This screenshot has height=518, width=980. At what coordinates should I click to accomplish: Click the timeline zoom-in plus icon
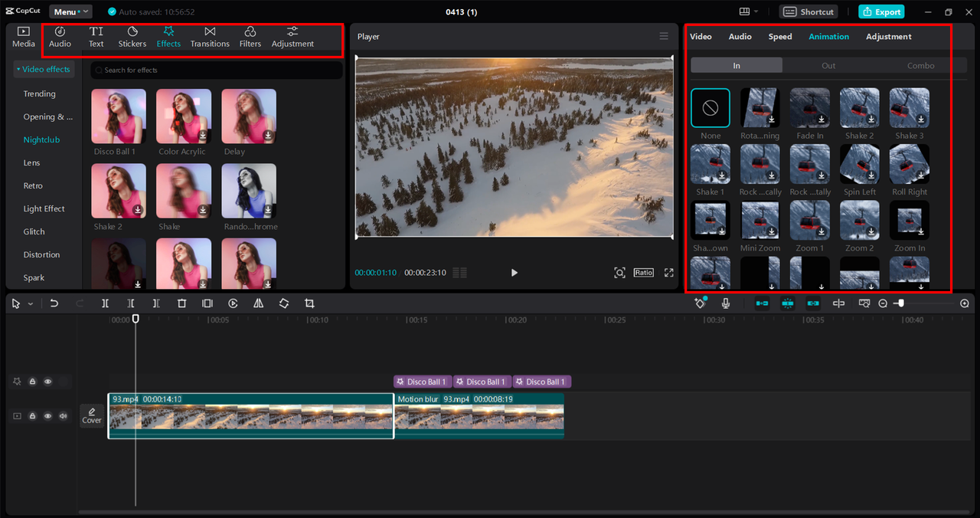click(x=965, y=303)
